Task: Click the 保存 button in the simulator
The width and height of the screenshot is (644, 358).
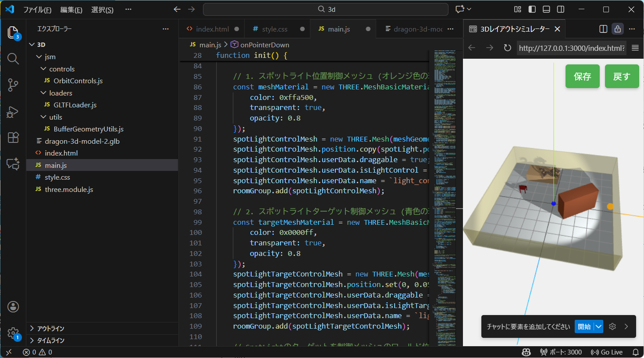Action: (582, 76)
